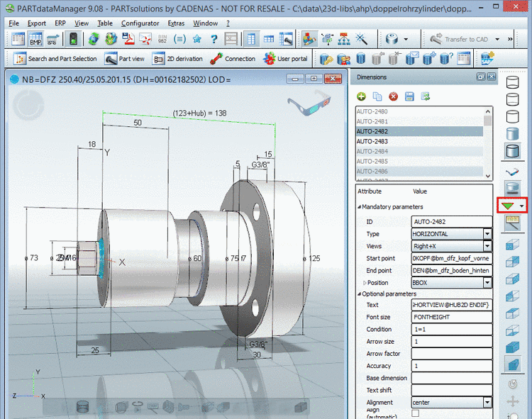Open the Type dropdown showing HORIZONTAL
The height and width of the screenshot is (419, 532).
tap(487, 234)
